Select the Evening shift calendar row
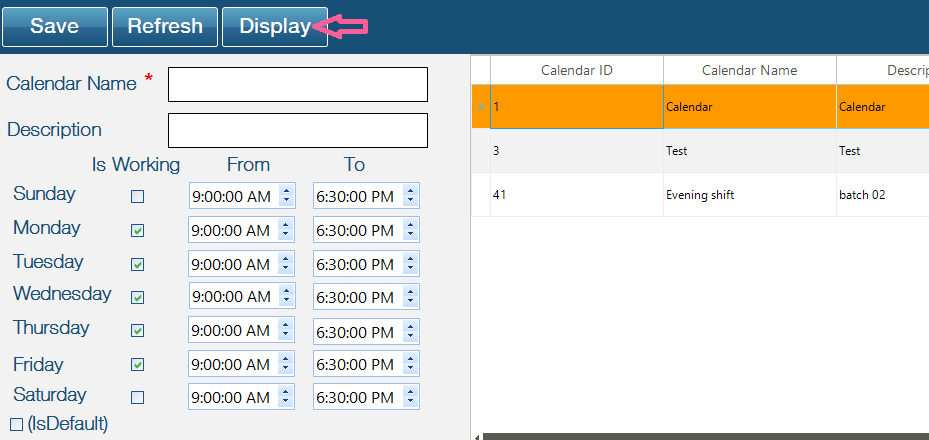Viewport: 929px width, 440px height. coord(699,195)
